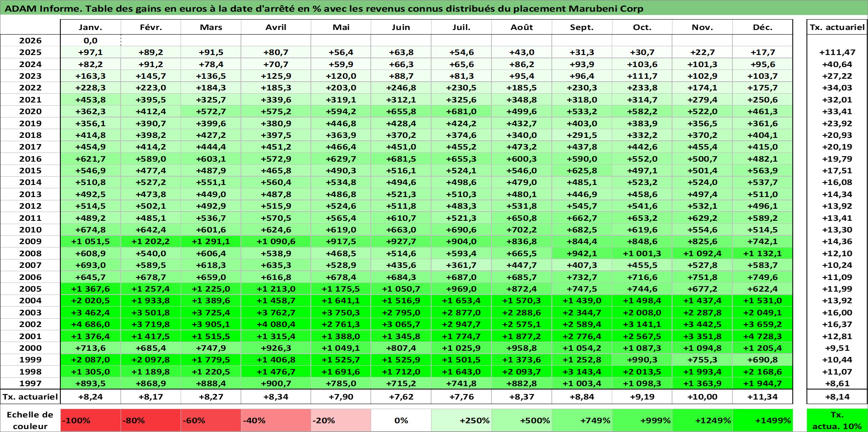Click the '+446,9' cell in 2013
The image size is (868, 432).
[582, 194]
